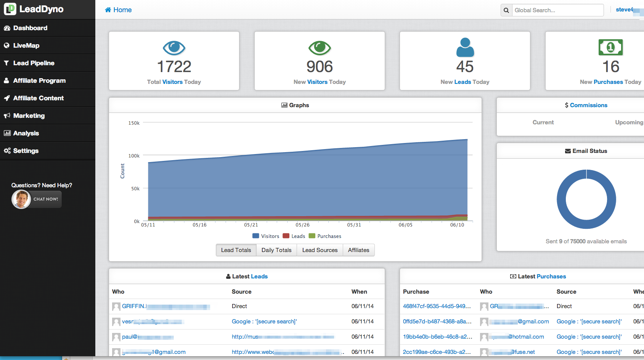
Task: Click the green eye New Visitors icon
Action: (x=320, y=48)
